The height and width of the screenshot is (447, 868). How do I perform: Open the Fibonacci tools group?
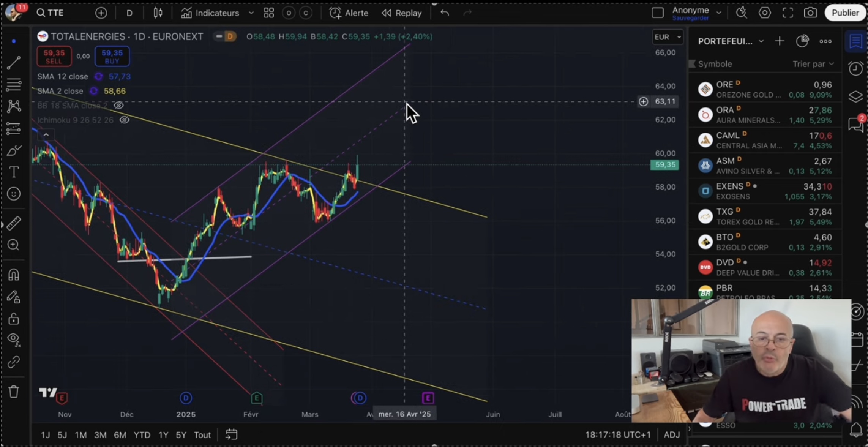[14, 84]
